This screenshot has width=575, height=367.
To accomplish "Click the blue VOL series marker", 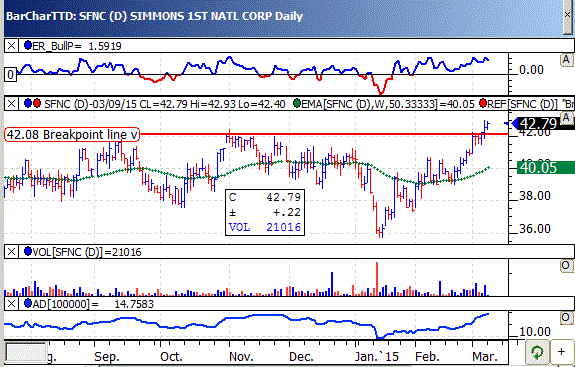I will coord(28,252).
